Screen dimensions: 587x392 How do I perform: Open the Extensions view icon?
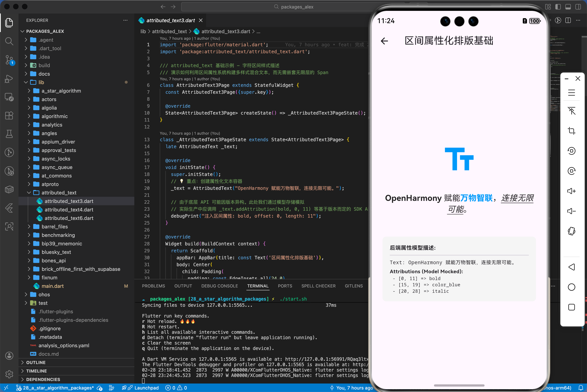point(9,116)
